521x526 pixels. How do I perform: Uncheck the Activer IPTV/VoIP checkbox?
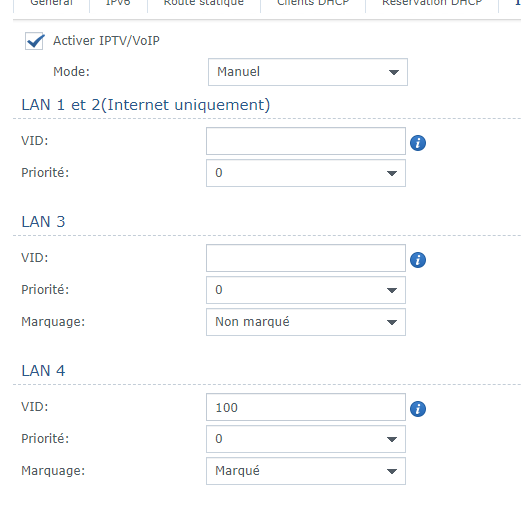point(34,41)
